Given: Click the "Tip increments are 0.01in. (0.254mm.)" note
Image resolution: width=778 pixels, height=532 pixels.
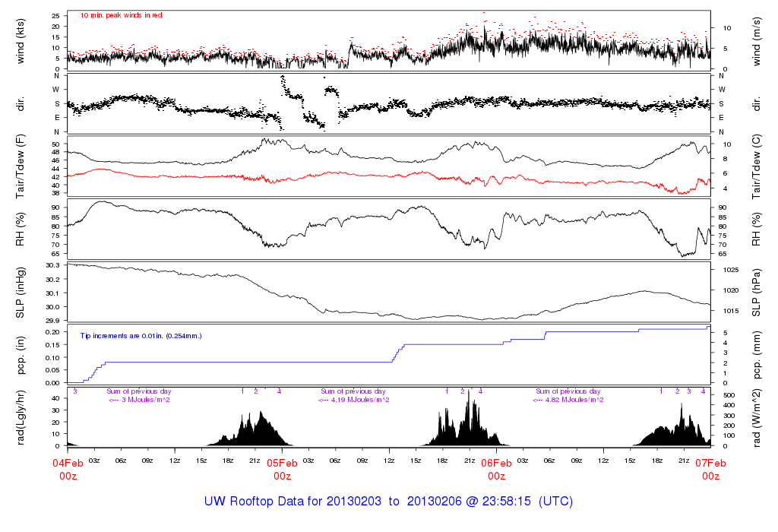Looking at the screenshot, I should (141, 336).
